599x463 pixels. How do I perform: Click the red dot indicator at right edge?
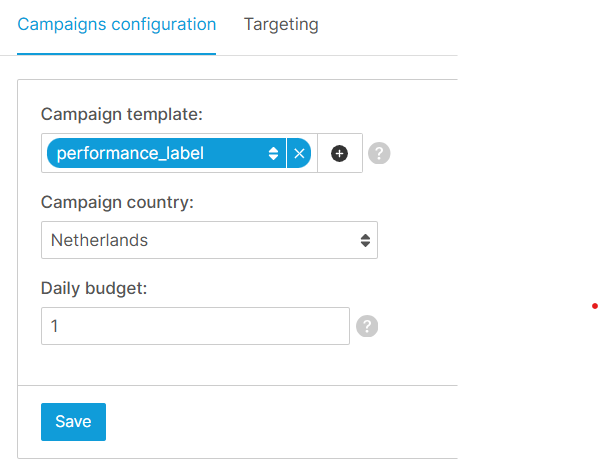(x=594, y=306)
